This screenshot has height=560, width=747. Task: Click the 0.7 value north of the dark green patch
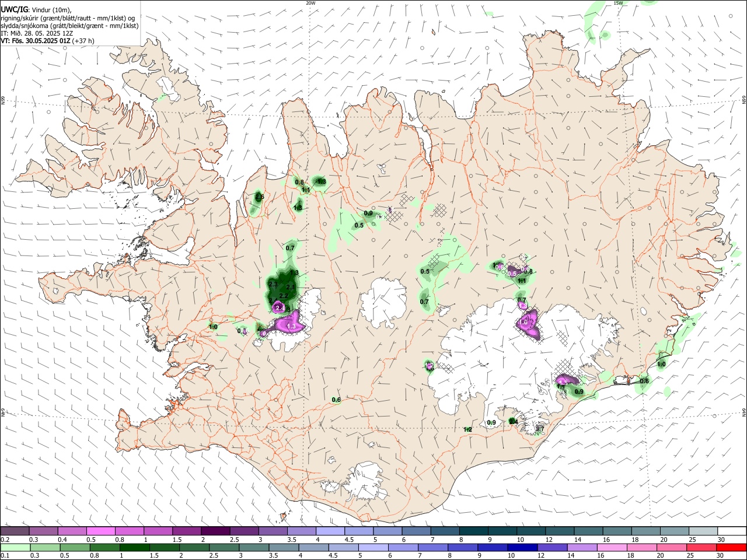click(x=290, y=248)
